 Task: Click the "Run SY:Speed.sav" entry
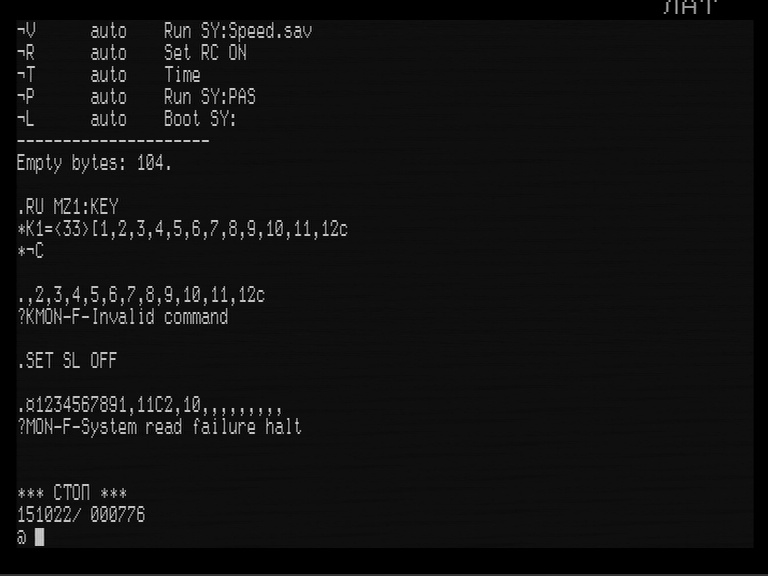pyautogui.click(x=238, y=31)
